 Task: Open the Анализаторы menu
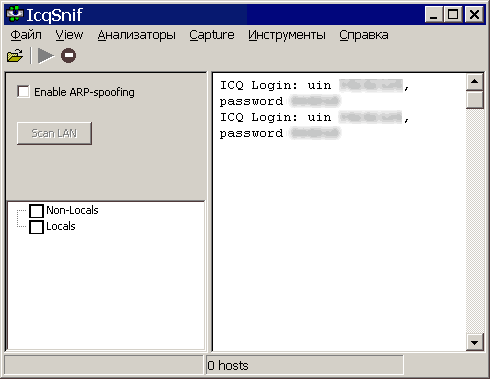click(137, 35)
